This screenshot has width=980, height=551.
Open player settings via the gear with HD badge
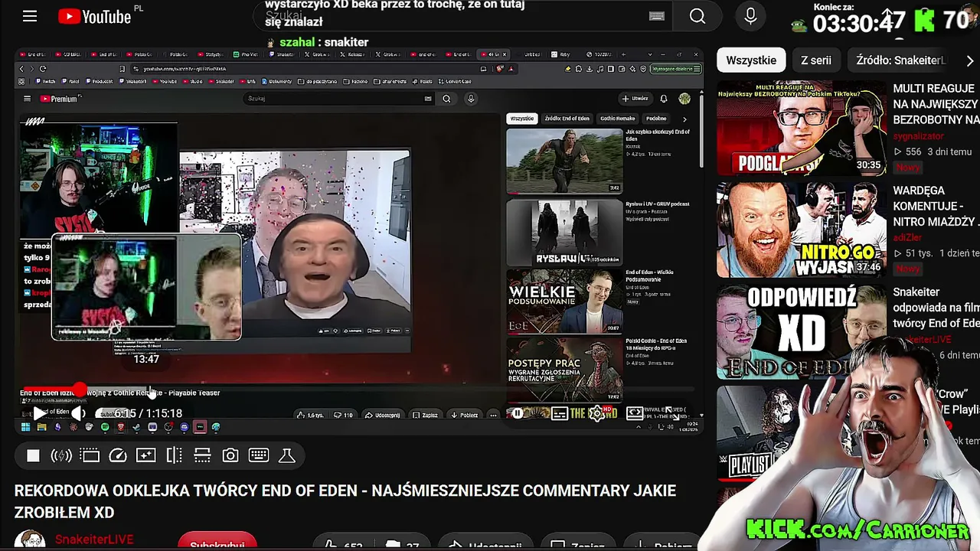pos(597,414)
